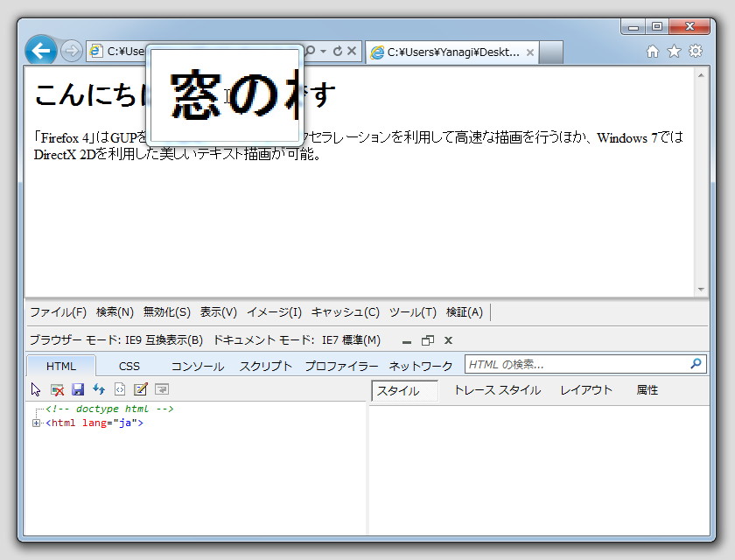Click the blue back navigation arrow
The height and width of the screenshot is (560, 735).
click(41, 50)
